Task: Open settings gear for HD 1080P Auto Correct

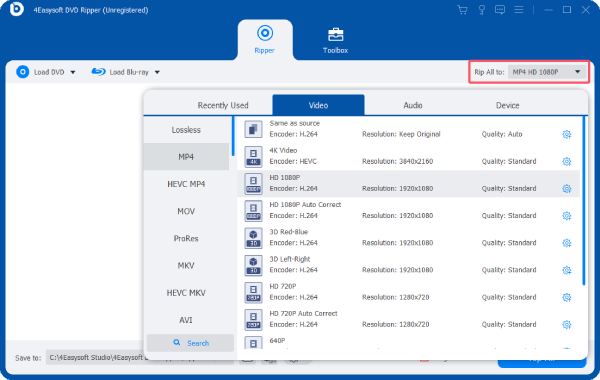Action: (x=567, y=216)
